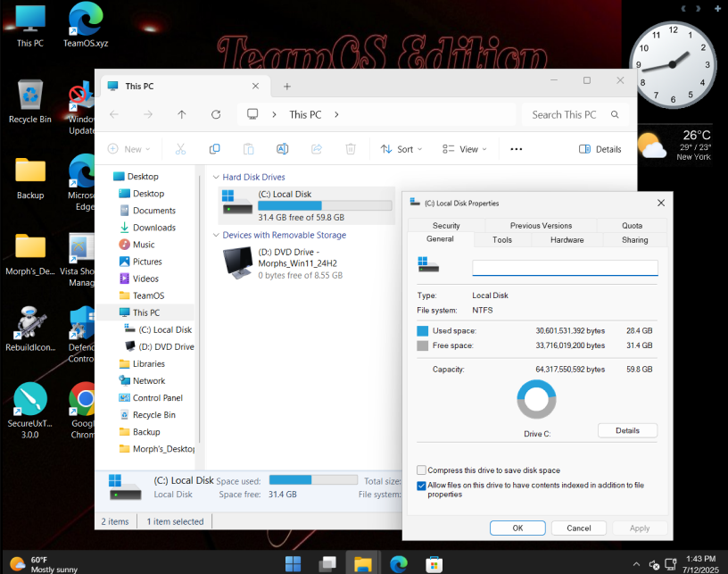Click the Cut scissors icon in Explorer toolbar
The width and height of the screenshot is (728, 574).
[180, 149]
